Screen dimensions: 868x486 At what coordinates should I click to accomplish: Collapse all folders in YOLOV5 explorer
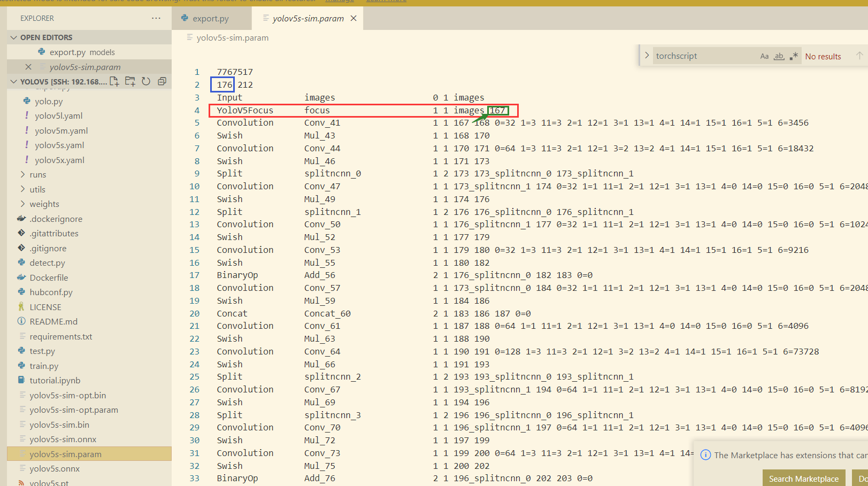tap(162, 81)
